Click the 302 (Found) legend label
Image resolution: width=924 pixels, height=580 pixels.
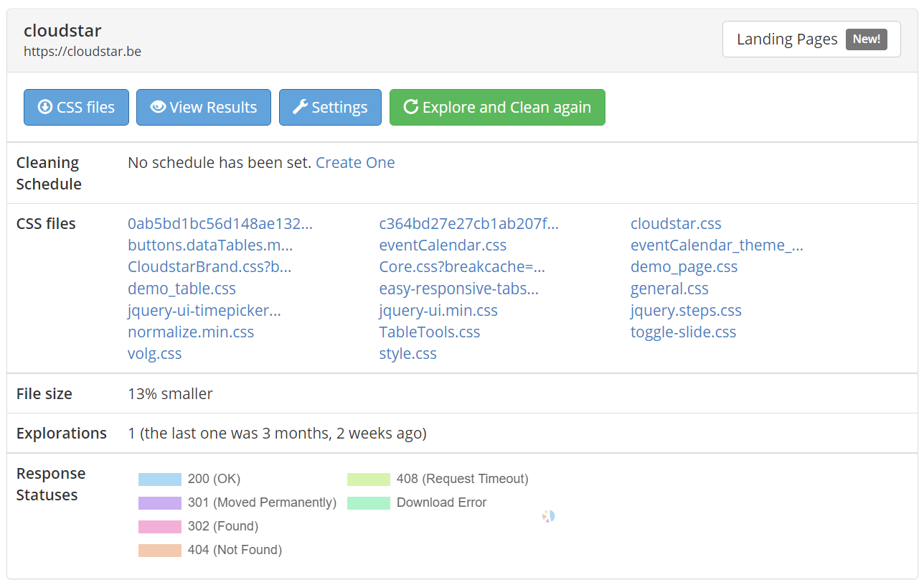[223, 526]
